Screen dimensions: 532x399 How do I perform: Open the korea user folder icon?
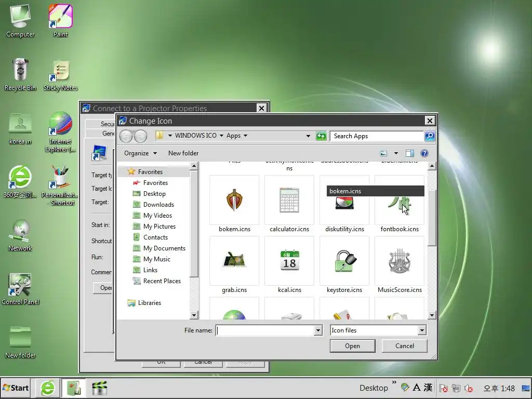click(x=20, y=128)
